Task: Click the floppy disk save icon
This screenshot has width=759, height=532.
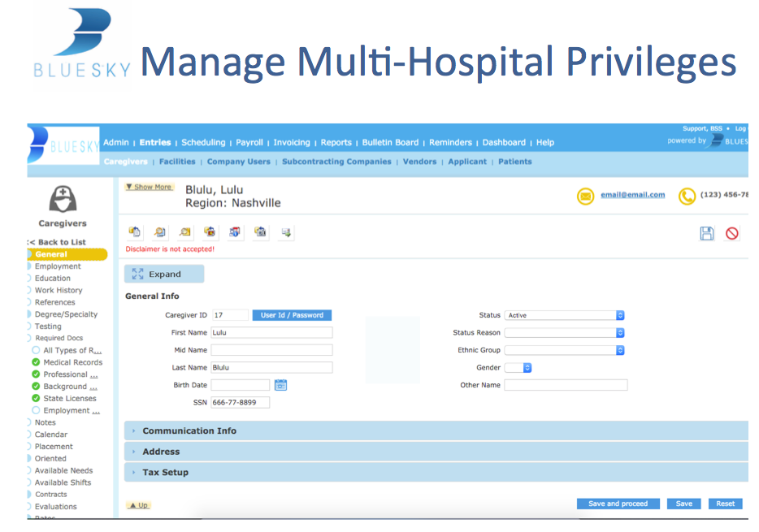Action: point(706,234)
